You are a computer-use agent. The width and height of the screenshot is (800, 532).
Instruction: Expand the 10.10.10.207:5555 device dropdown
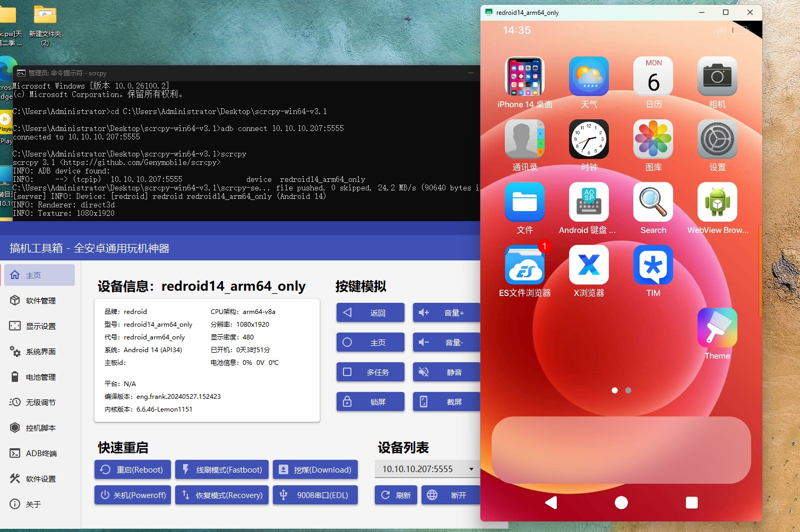pos(427,469)
